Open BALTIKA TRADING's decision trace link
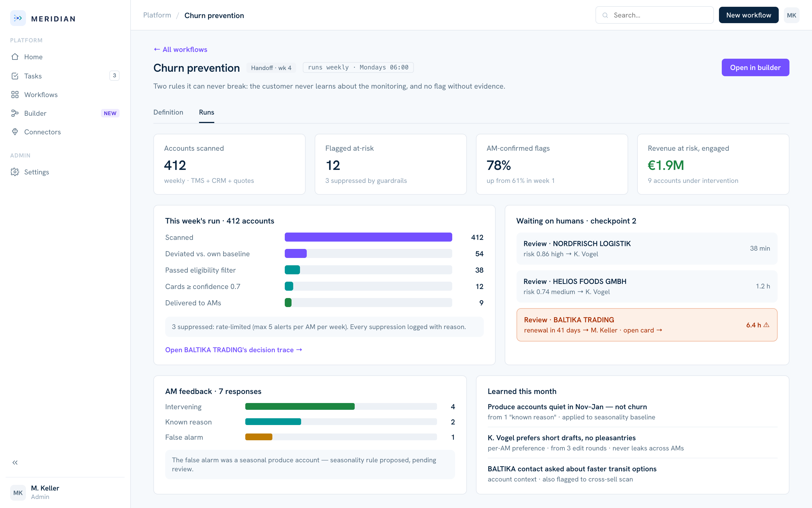The width and height of the screenshot is (812, 508). click(x=233, y=350)
